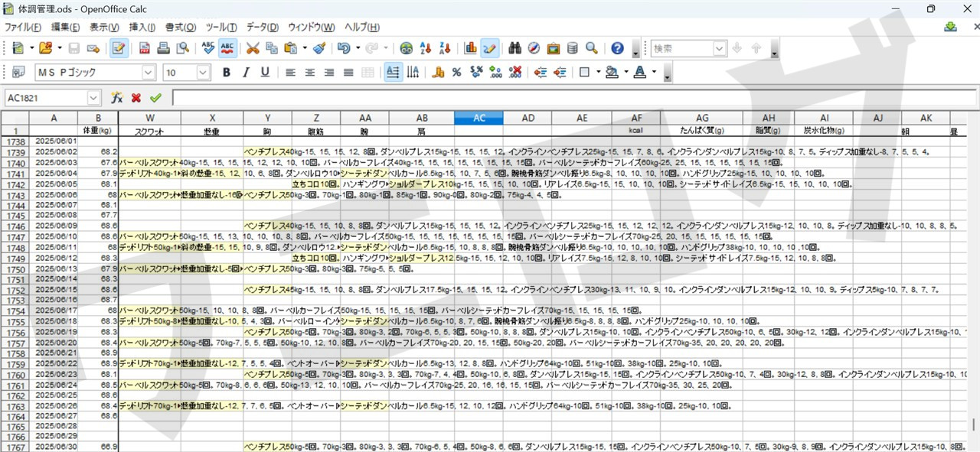Apply currency number format
The height and width of the screenshot is (452, 980).
click(x=438, y=72)
